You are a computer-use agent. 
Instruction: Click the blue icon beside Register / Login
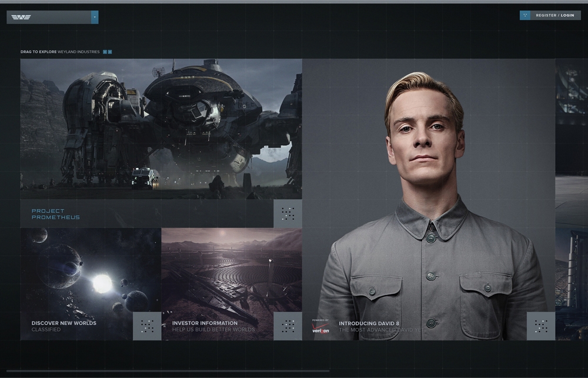point(525,15)
